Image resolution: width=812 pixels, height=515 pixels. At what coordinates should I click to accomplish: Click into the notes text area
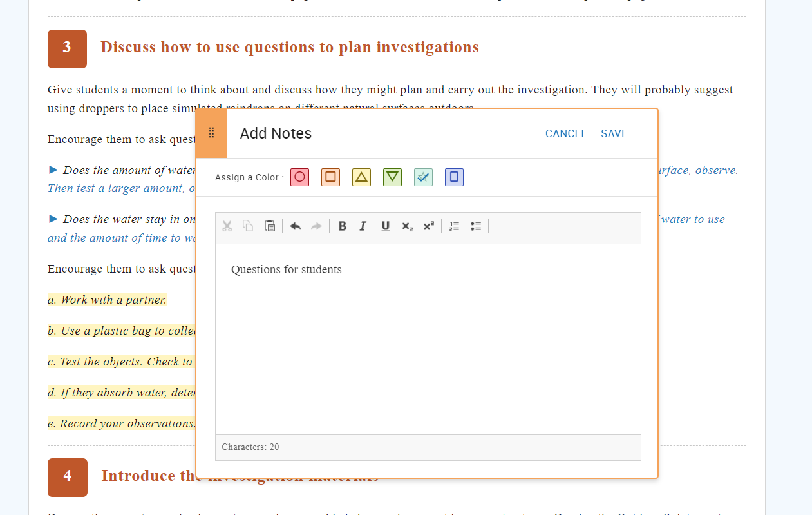(428, 339)
